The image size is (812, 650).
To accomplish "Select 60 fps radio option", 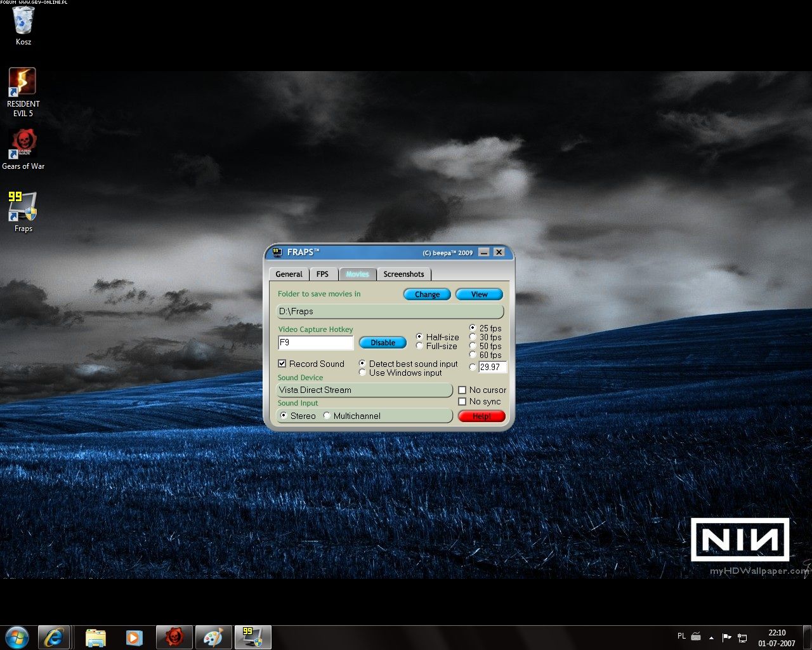I will pos(485,355).
